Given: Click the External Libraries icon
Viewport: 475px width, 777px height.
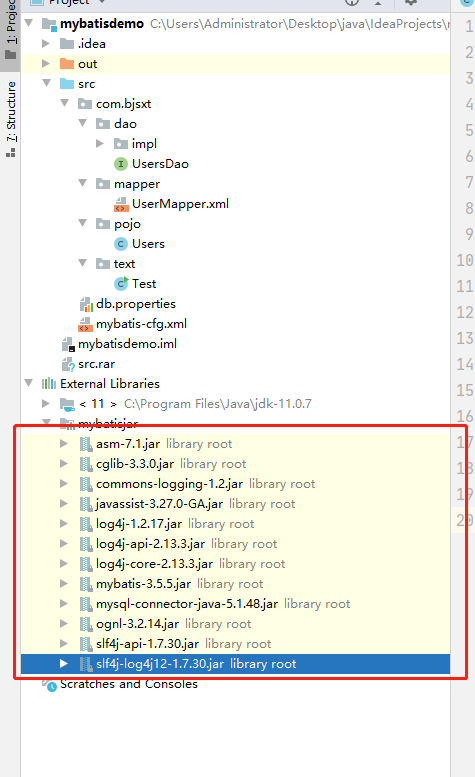Looking at the screenshot, I should pyautogui.click(x=49, y=384).
